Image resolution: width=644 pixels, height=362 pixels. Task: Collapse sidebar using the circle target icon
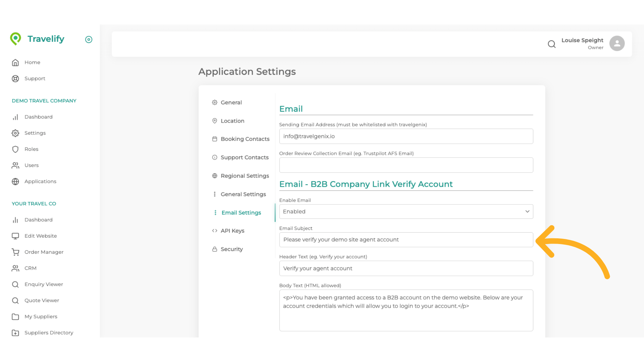point(89,40)
